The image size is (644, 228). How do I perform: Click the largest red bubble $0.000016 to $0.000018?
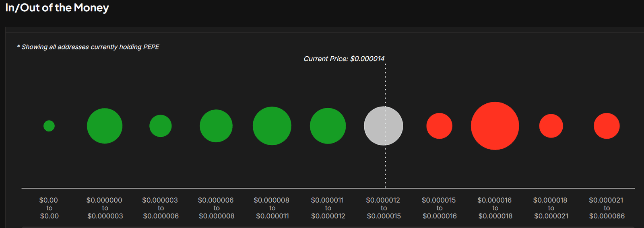(x=495, y=126)
